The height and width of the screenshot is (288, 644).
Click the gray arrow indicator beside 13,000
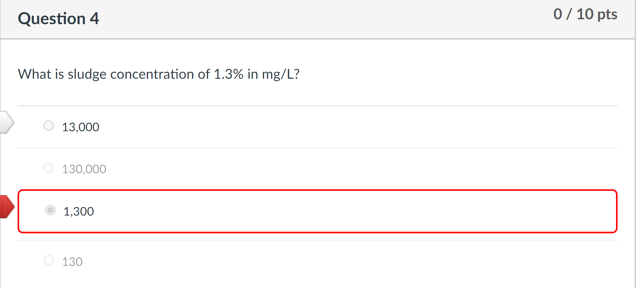5,122
